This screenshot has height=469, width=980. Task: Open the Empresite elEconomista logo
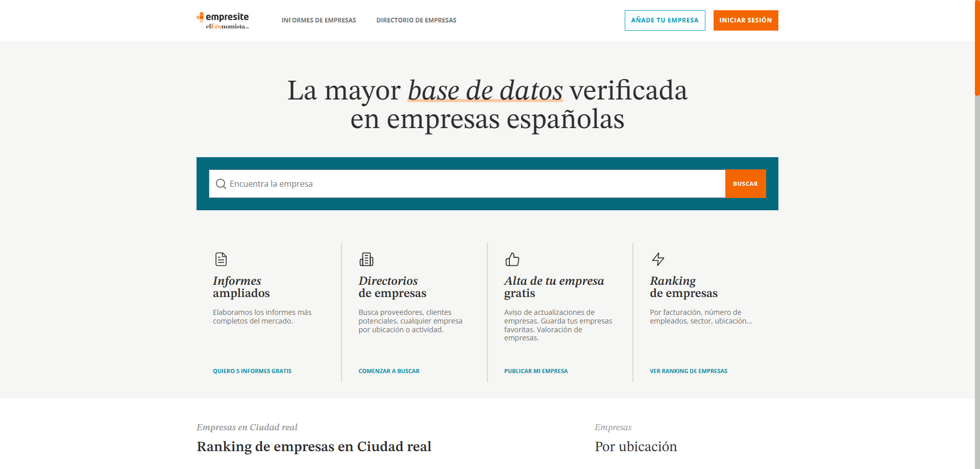tap(223, 20)
